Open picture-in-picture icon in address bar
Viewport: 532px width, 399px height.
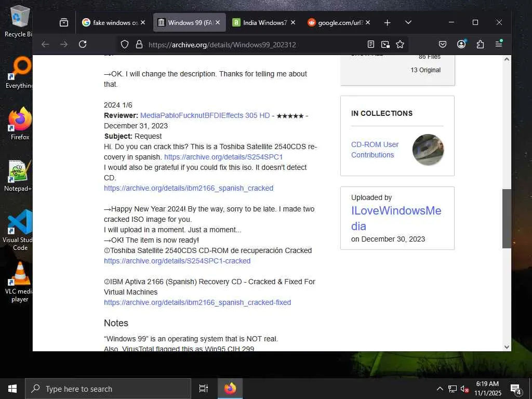(385, 45)
